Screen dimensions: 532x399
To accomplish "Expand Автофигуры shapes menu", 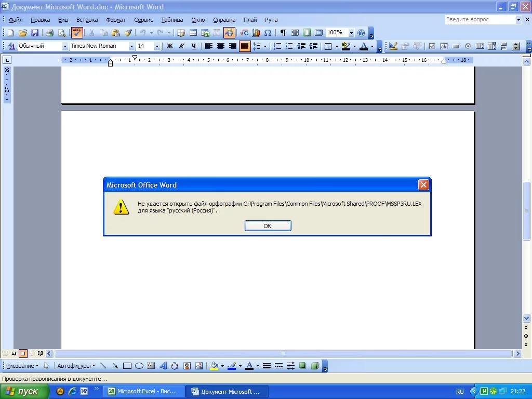I will click(76, 366).
